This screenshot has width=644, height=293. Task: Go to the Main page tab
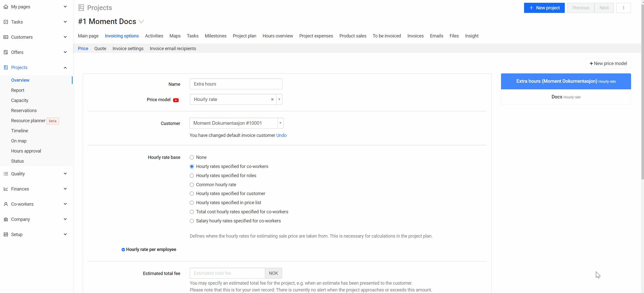(88, 36)
